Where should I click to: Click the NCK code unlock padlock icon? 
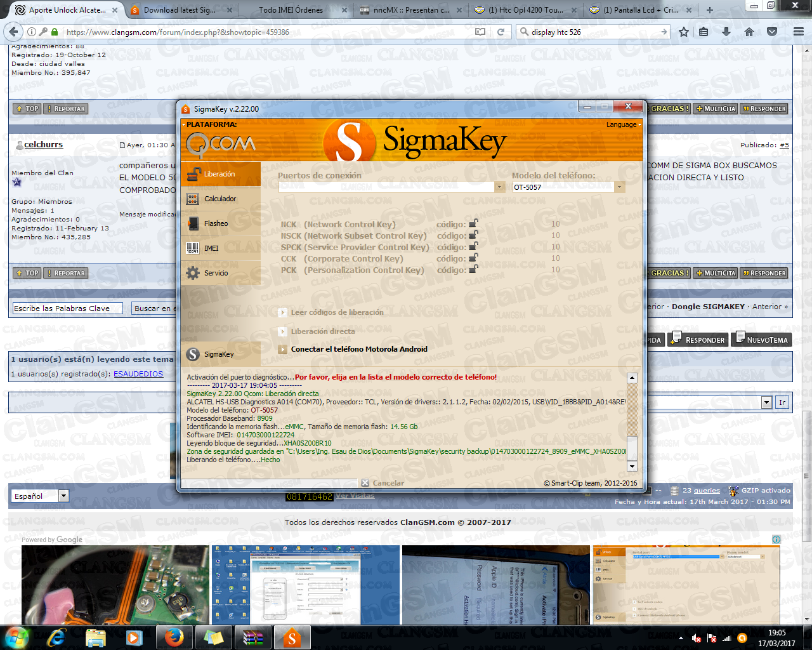pyautogui.click(x=473, y=223)
